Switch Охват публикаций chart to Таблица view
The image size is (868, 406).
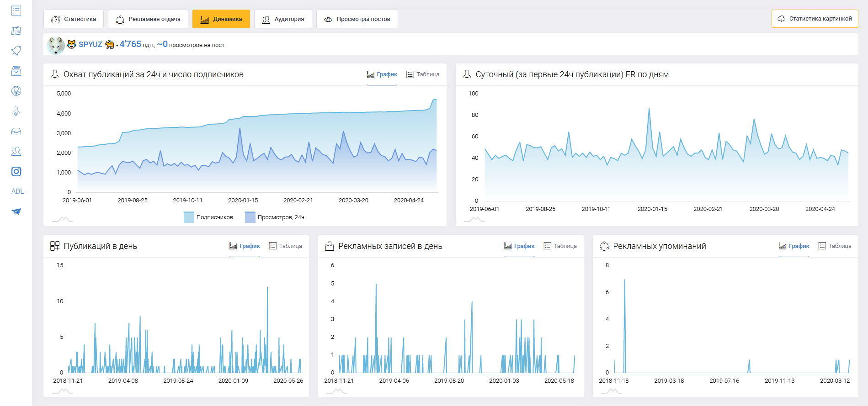423,74
